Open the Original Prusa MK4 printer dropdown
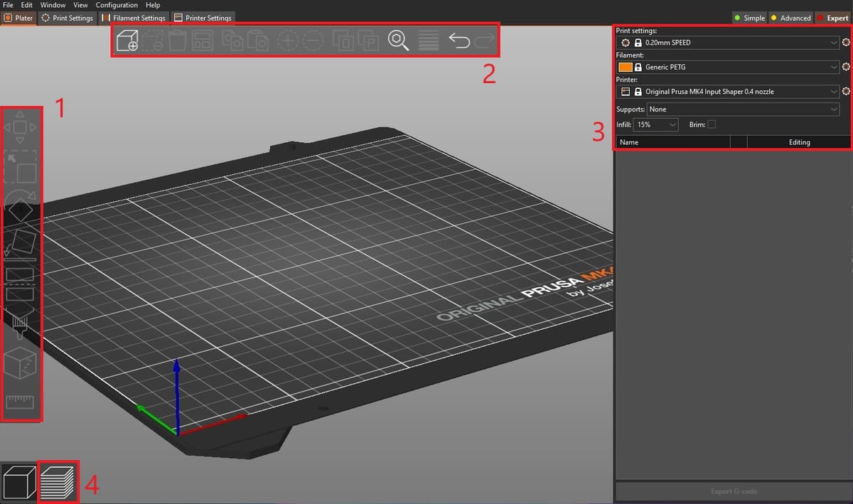 point(728,92)
